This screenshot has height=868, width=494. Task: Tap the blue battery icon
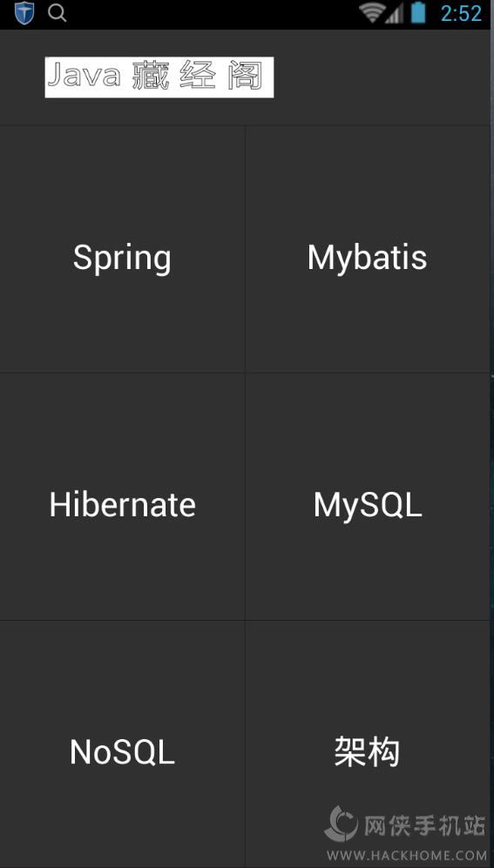point(418,13)
